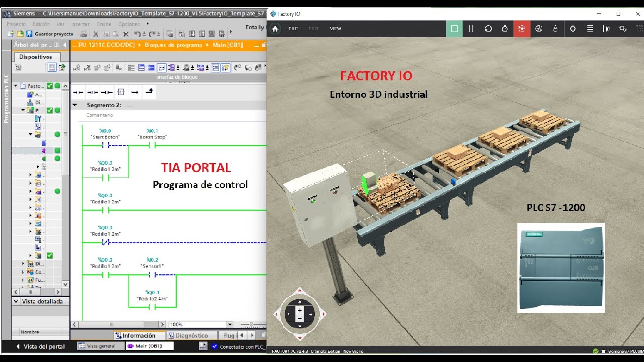Click the open project folder icon
Screen dimensions: 644x362
tap(20, 34)
